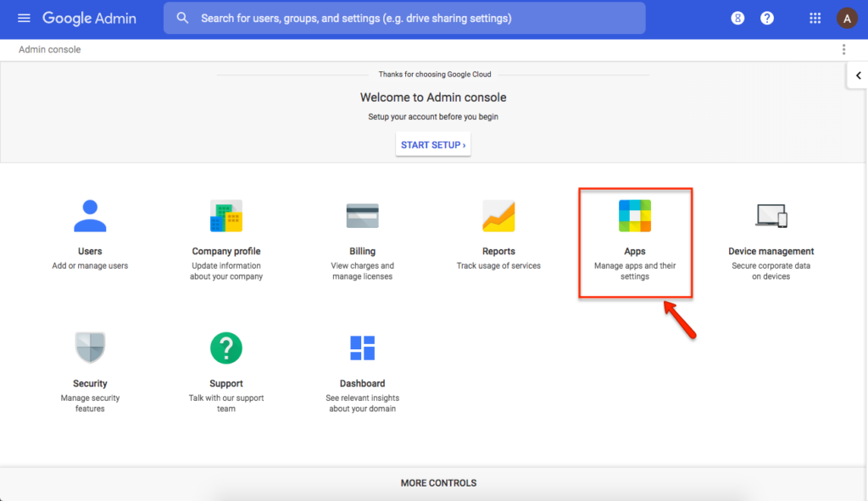Click 'Secure corporate data on devices' text

point(771,271)
